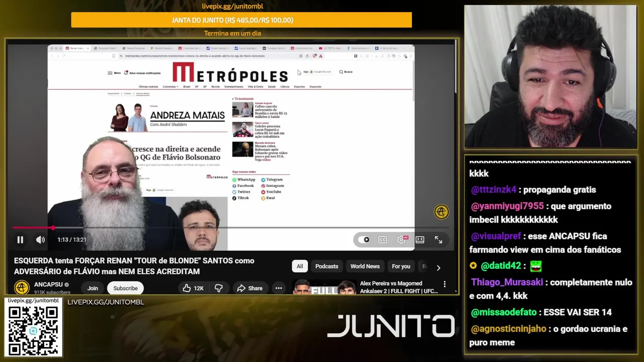Viewport: 644px width, 362px height.
Task: Open Telegram social link
Action: coord(272,179)
